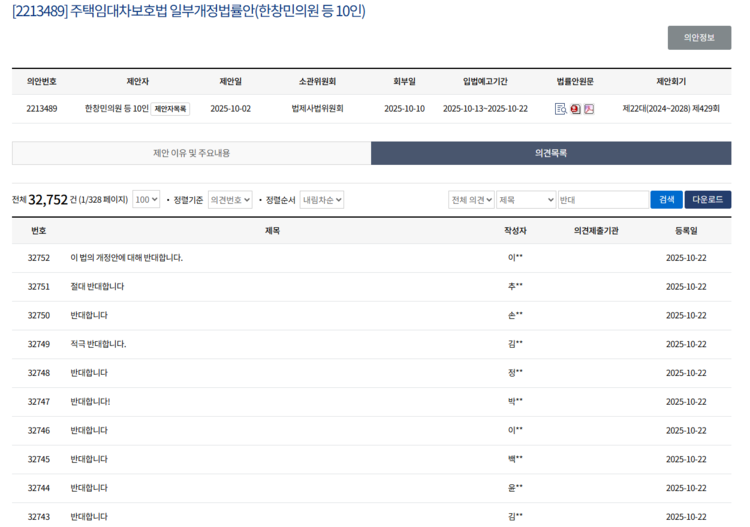The image size is (750, 527).
Task: Expand the 100 items-per-page dropdown
Action: pyautogui.click(x=146, y=200)
